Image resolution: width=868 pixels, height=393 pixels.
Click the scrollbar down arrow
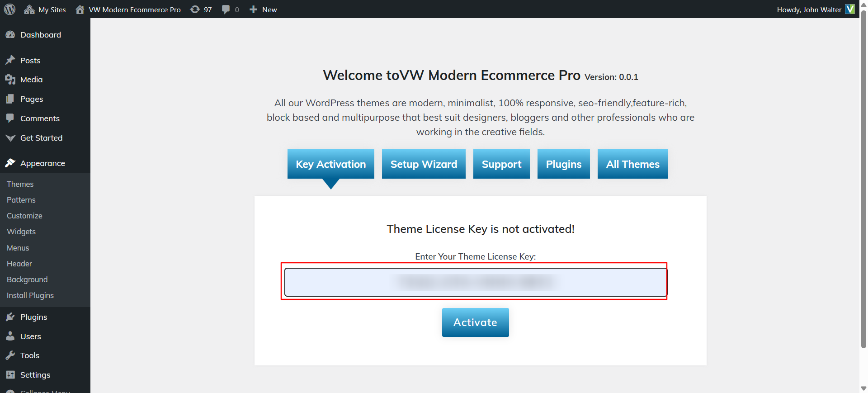click(x=863, y=388)
